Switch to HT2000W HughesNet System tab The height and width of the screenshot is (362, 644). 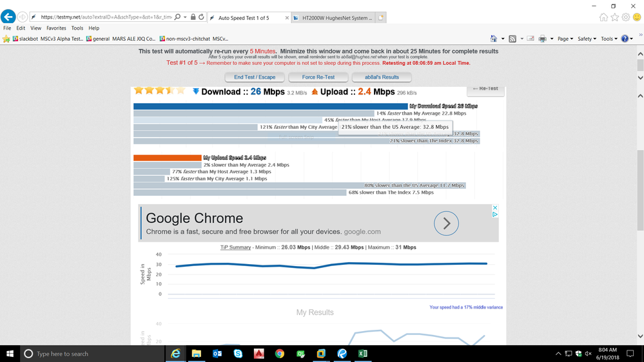click(333, 18)
